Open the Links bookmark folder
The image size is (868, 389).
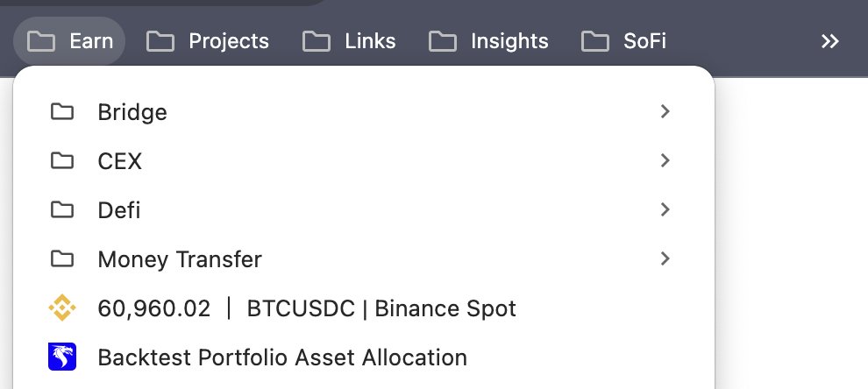(349, 41)
